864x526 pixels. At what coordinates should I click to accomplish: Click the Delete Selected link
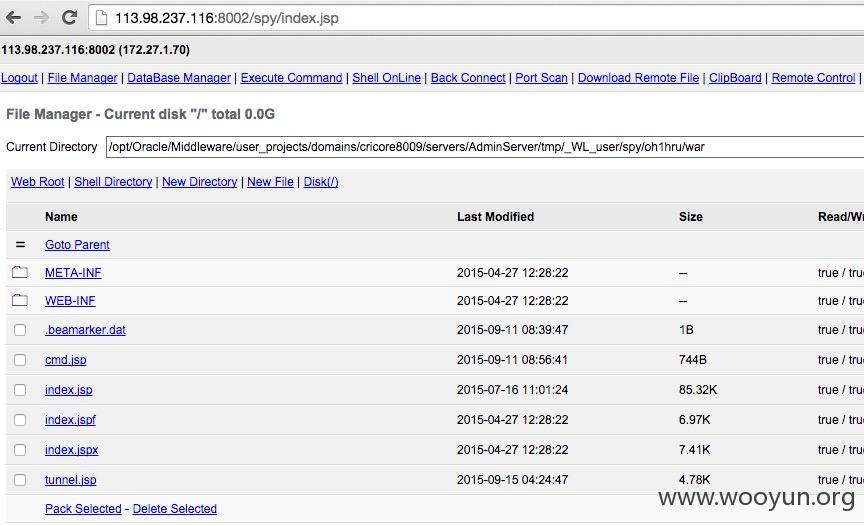(x=175, y=509)
